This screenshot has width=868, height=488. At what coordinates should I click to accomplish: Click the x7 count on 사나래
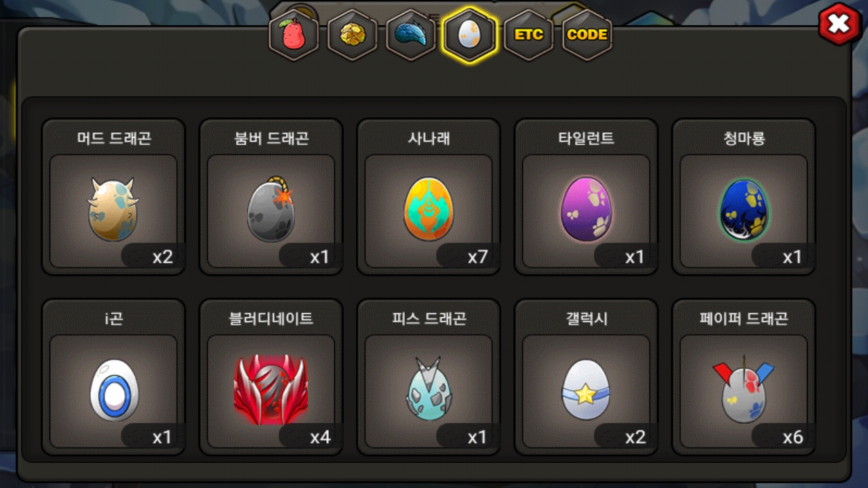coord(478,257)
